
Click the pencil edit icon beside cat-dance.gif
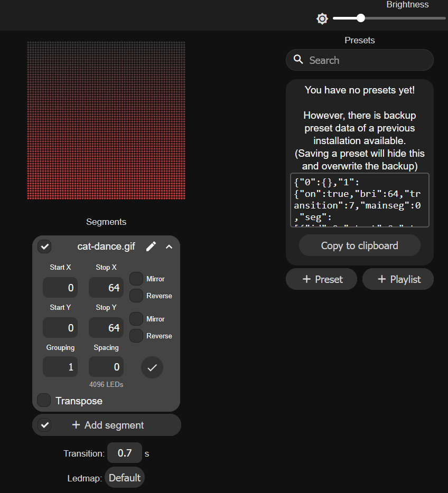(x=151, y=246)
